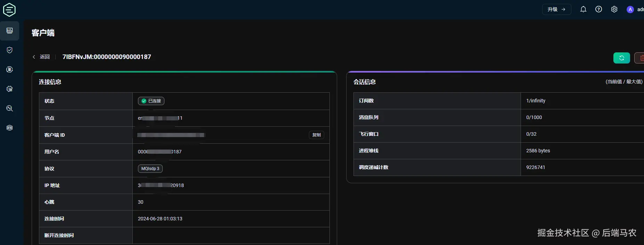Click the 客户端 ID row label
The width and height of the screenshot is (644, 245).
[55, 135]
